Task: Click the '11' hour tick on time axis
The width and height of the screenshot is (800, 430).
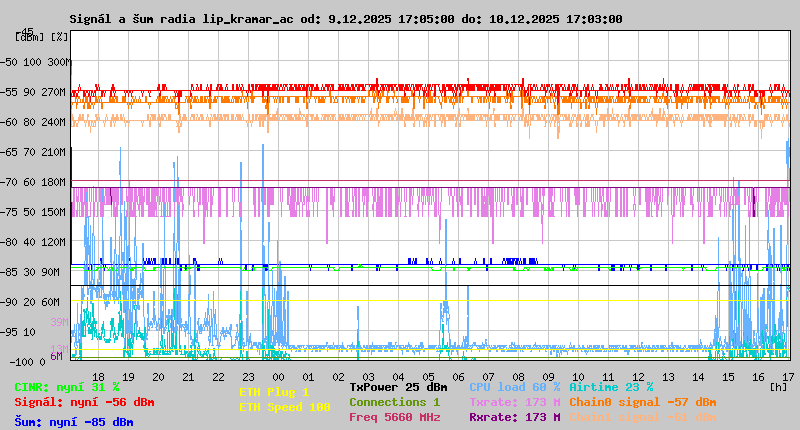Action: (609, 377)
